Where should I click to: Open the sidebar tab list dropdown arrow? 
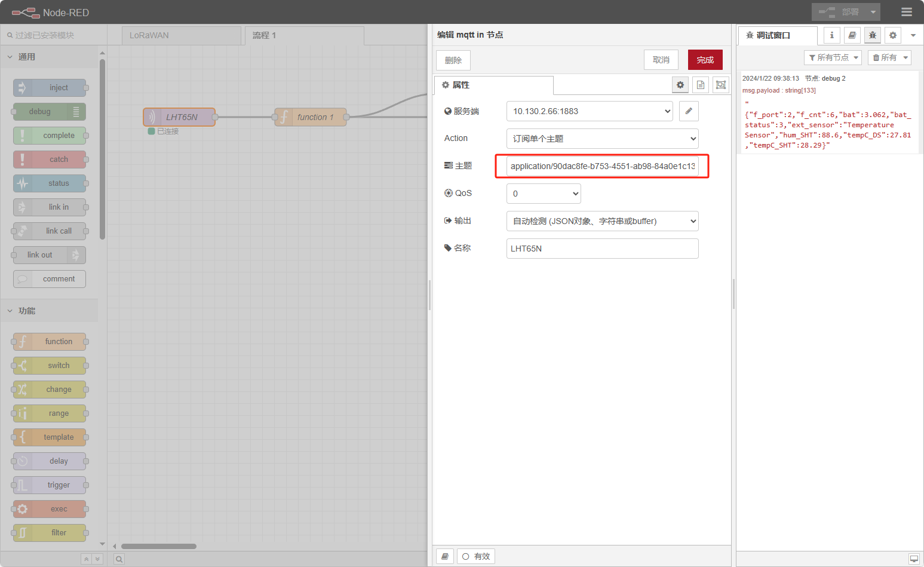pyautogui.click(x=913, y=35)
